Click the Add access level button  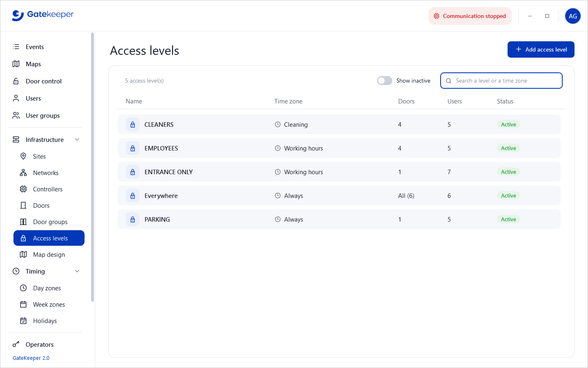[x=541, y=49]
